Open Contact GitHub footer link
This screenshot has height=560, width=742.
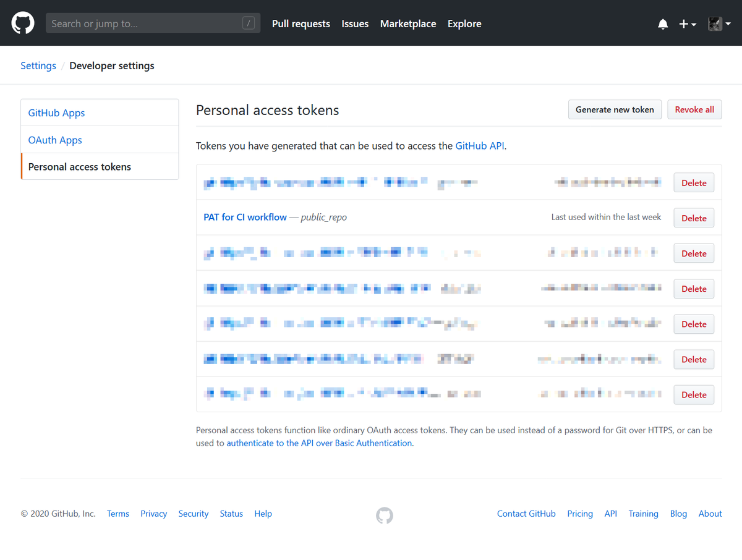click(x=526, y=514)
